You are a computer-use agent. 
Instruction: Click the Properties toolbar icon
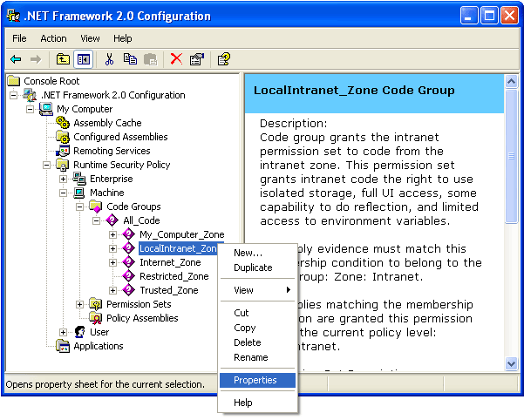click(196, 59)
